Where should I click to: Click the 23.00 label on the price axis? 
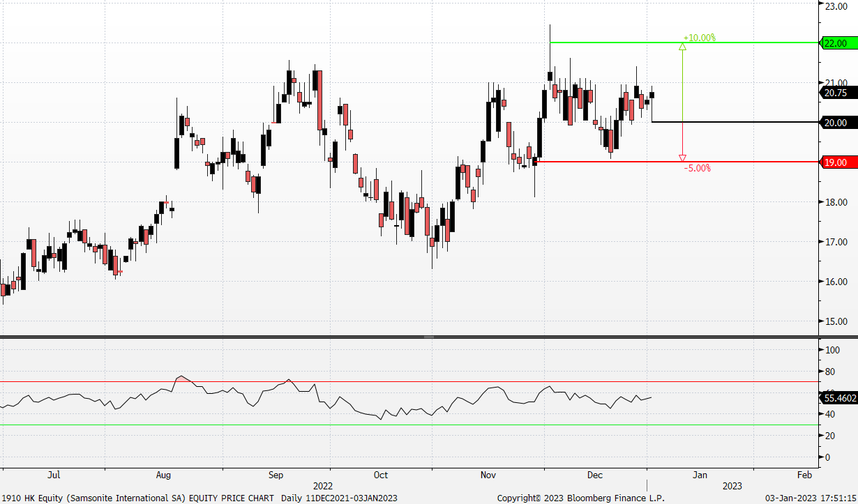click(x=836, y=6)
